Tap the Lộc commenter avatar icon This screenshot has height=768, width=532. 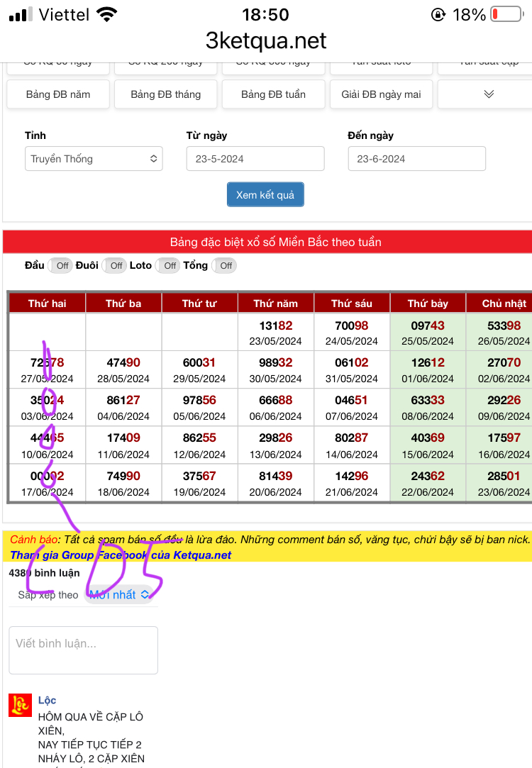tap(20, 705)
